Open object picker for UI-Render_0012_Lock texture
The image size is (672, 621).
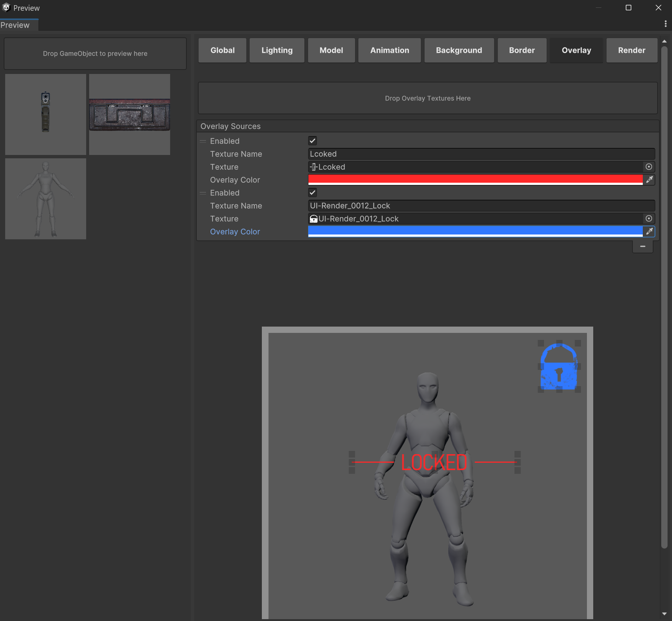coord(649,219)
